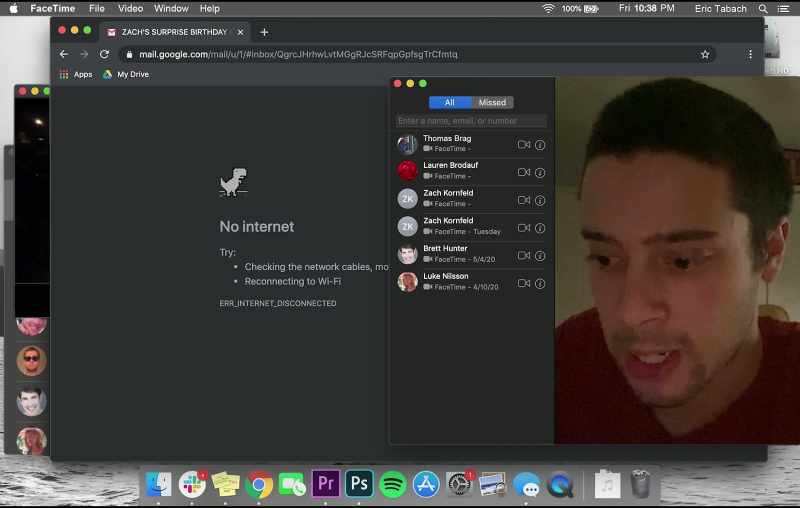Viewport: 800px width, 508px height.
Task: Open Premiere Pro from the dock
Action: pos(326,484)
